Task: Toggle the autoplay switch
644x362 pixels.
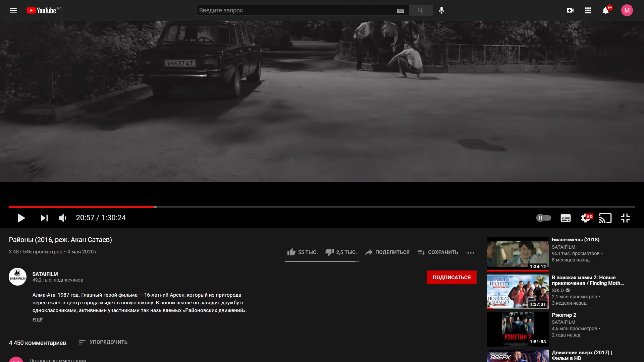Action: click(543, 218)
